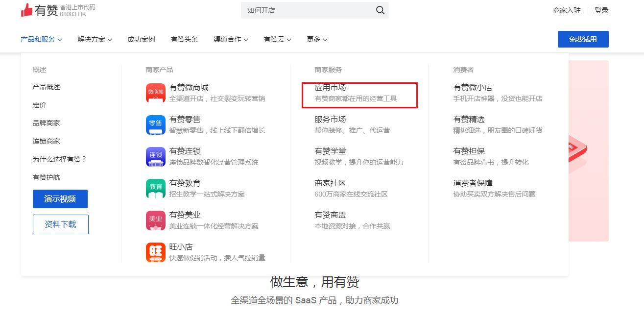Expand 产品和服务 dropdown menu

(41, 39)
